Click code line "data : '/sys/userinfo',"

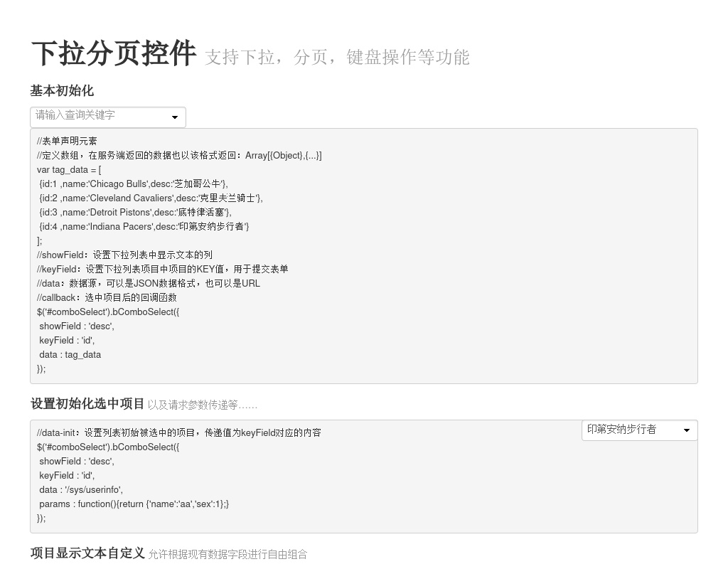(x=81, y=489)
